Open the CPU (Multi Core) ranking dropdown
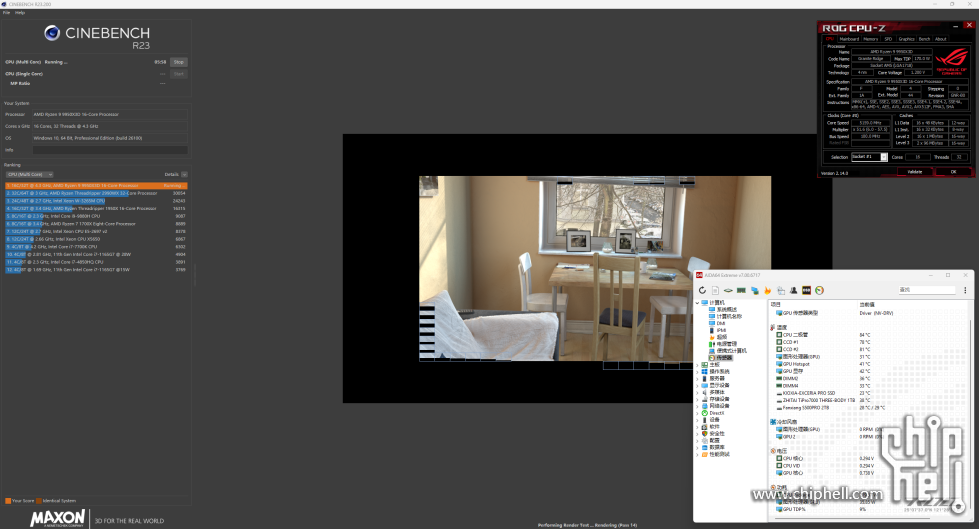The width and height of the screenshot is (979, 529). click(29, 174)
